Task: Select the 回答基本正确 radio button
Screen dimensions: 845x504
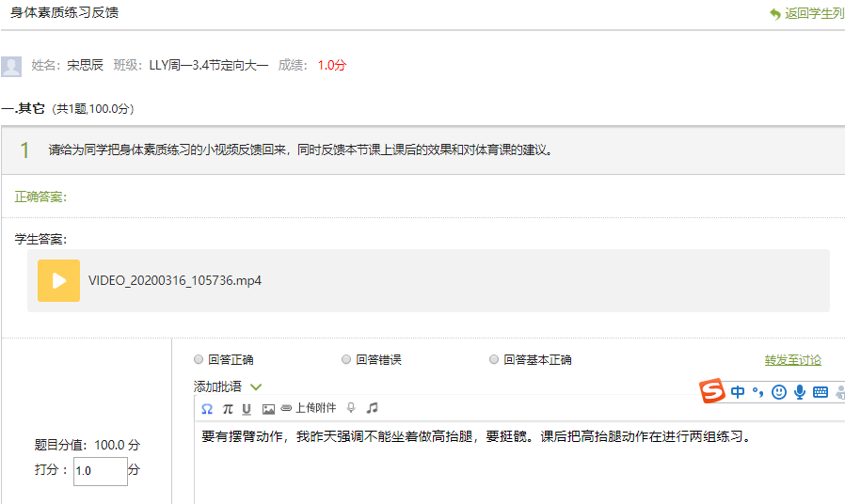Action: [494, 360]
